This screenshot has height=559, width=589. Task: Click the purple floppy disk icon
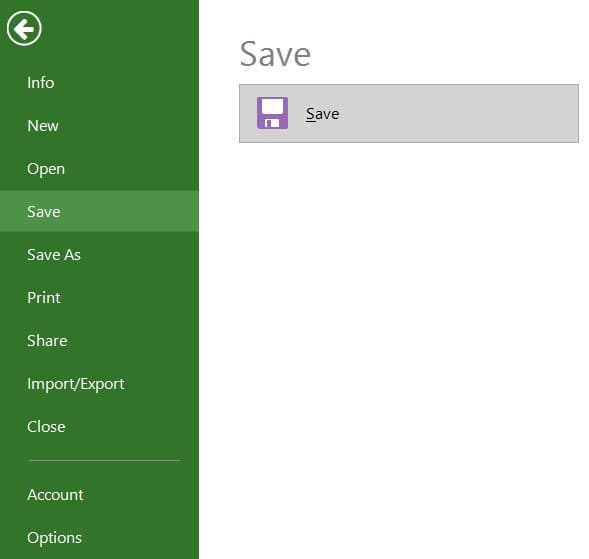point(272,113)
